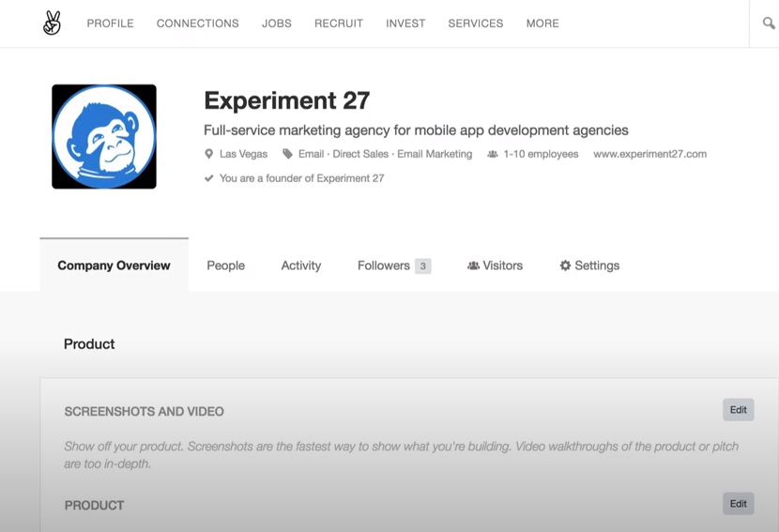779x532 pixels.
Task: Click the location pin icon
Action: pos(209,154)
